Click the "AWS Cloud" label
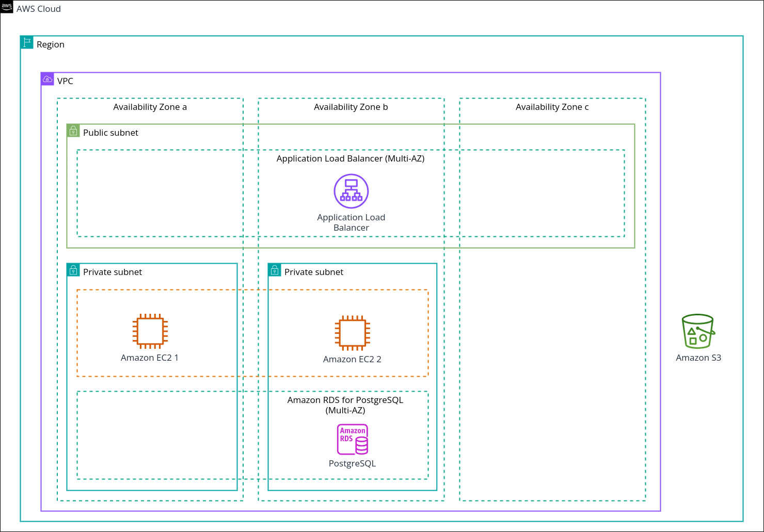 [x=39, y=9]
